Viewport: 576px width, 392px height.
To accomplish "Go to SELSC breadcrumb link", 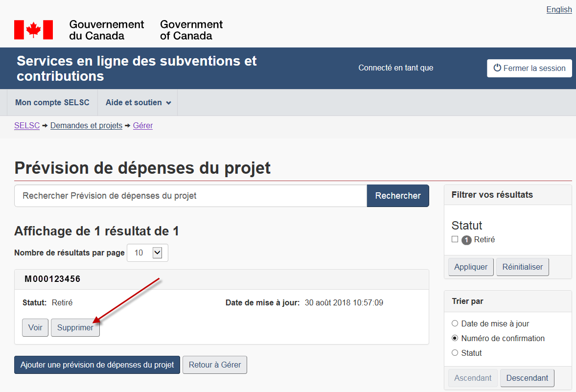I will click(x=27, y=126).
